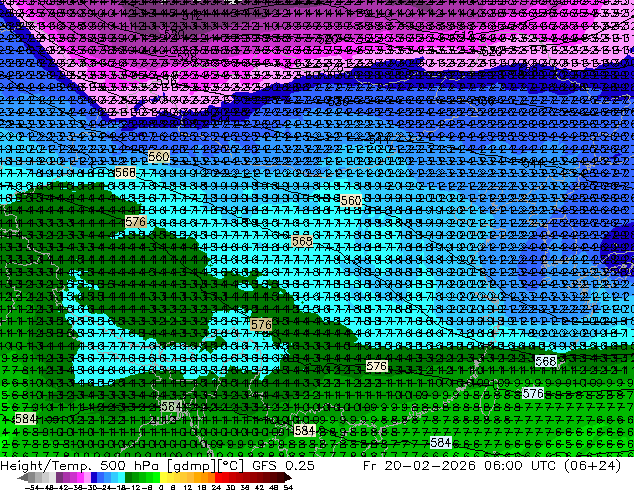The image size is (634, 490).
Task: Pick the cyan legend swatch near -18
Action: point(121,478)
